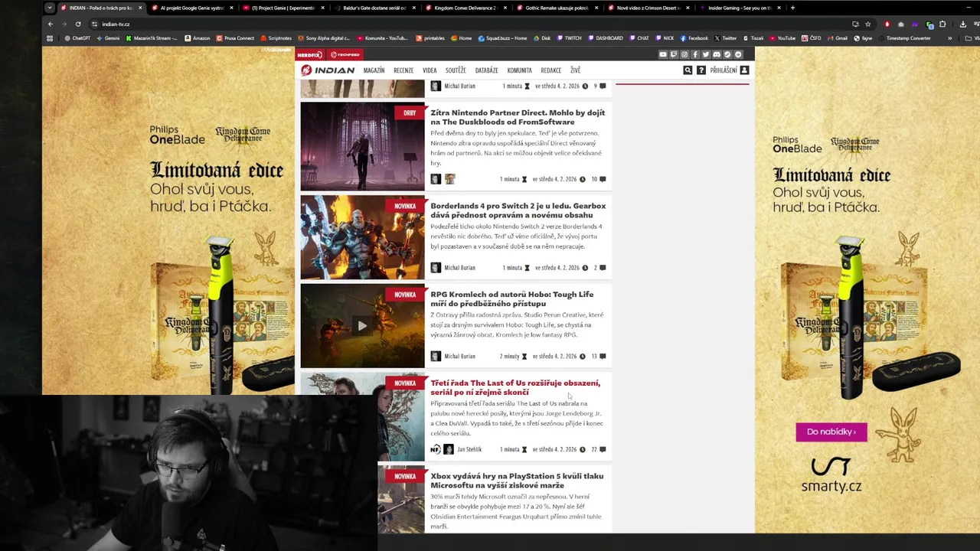Image resolution: width=980 pixels, height=551 pixels.
Task: Open the REDAKCE menu
Action: pos(550,70)
